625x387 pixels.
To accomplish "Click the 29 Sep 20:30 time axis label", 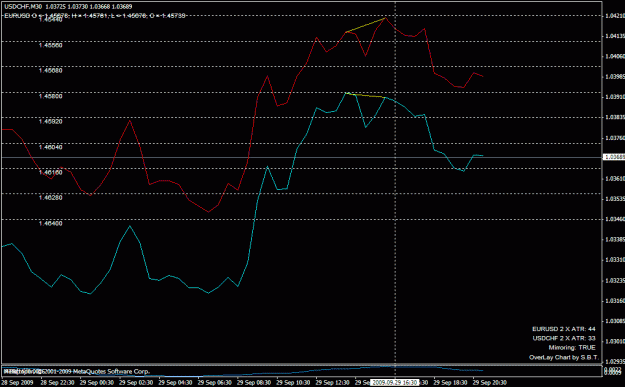I will click(490, 383).
